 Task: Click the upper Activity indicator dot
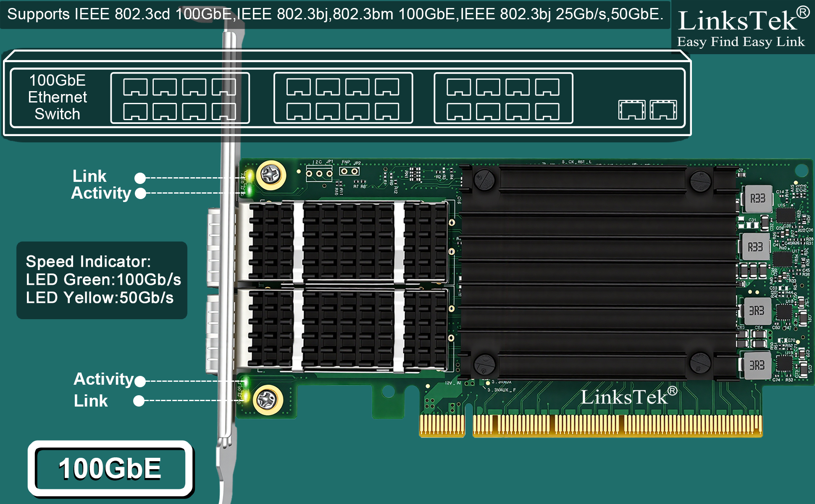[x=140, y=194]
